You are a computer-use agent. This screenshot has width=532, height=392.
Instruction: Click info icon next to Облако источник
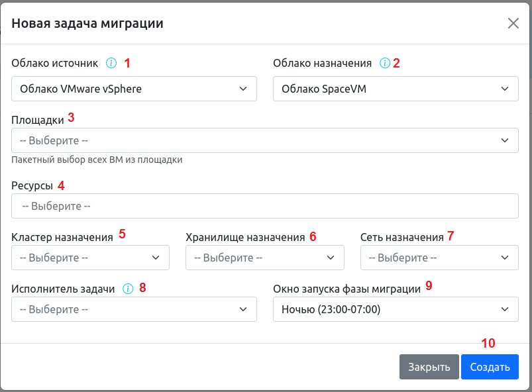coord(111,64)
